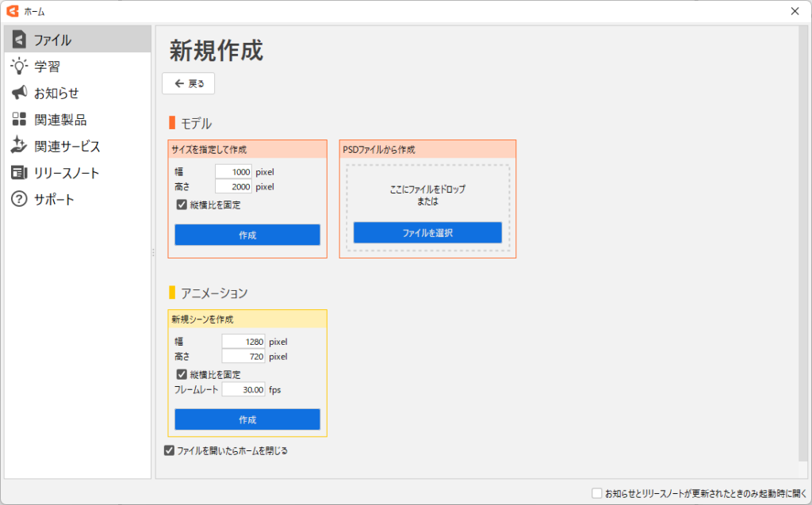Click ファイルを選択 button for PSD
Screen dimensions: 812x505
[x=427, y=232]
